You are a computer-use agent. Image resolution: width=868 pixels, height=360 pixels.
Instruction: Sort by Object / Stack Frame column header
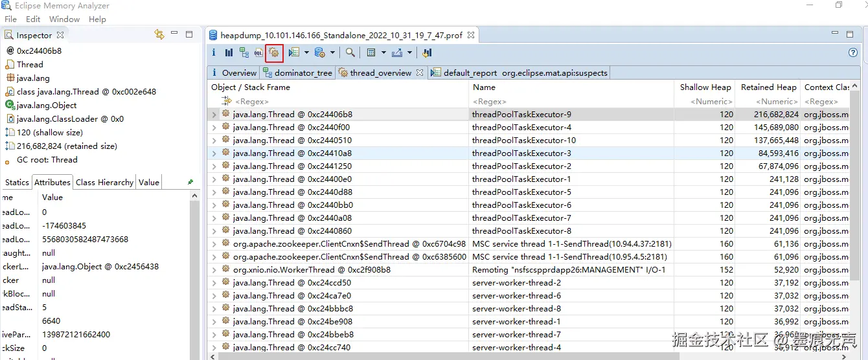click(x=338, y=87)
